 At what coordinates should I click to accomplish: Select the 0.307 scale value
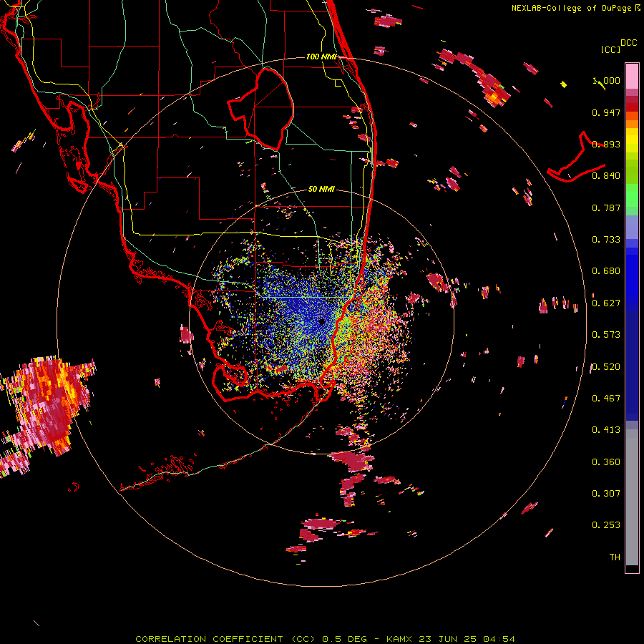tap(606, 494)
